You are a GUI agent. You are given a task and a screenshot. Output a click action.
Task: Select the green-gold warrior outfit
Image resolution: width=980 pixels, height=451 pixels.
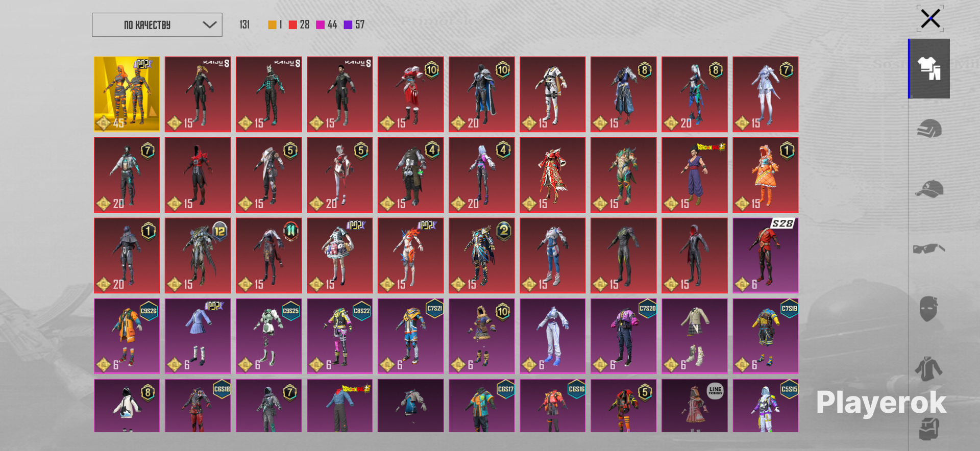pos(624,175)
